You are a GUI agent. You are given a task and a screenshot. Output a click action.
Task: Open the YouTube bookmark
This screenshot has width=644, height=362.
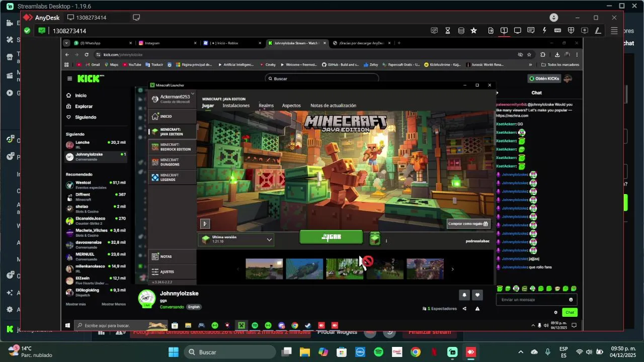[132, 64]
